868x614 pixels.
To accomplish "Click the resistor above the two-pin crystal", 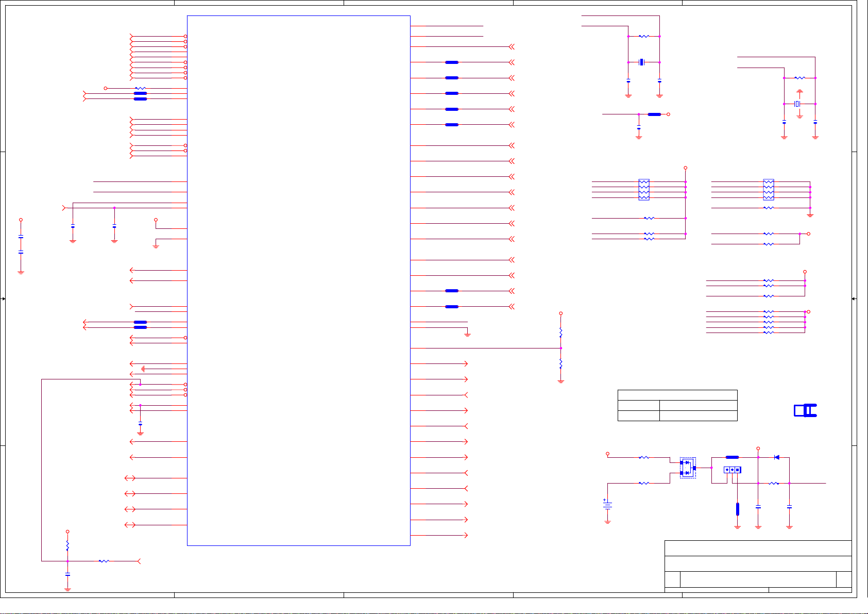I will [x=644, y=36].
